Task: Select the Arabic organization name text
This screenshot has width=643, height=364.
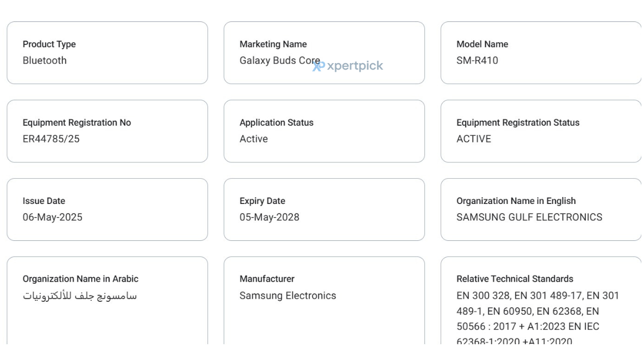Action: tap(80, 295)
